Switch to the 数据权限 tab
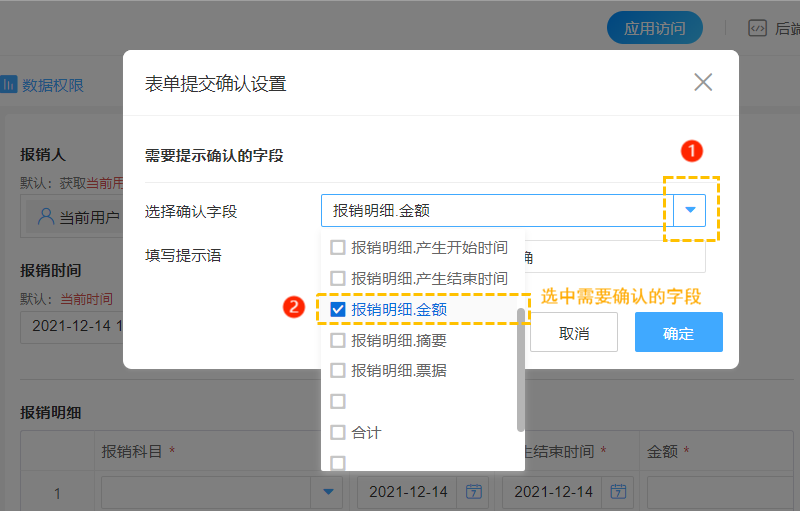The width and height of the screenshot is (801, 512). 52,85
